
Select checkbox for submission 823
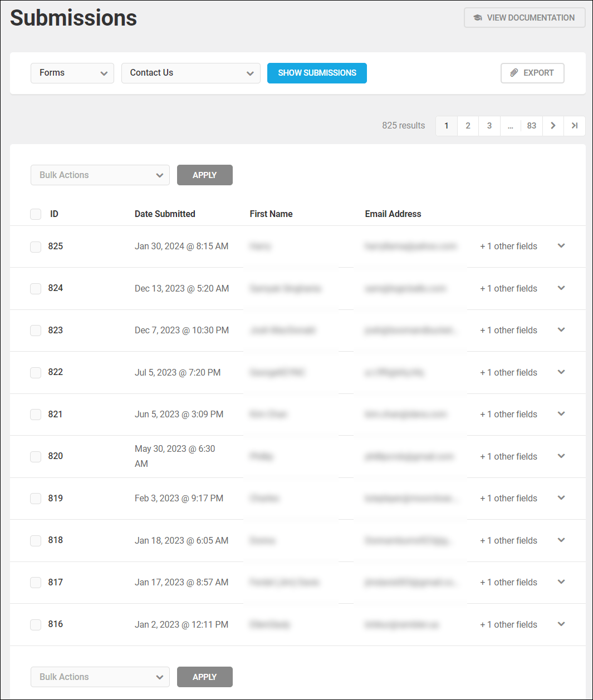pos(36,331)
